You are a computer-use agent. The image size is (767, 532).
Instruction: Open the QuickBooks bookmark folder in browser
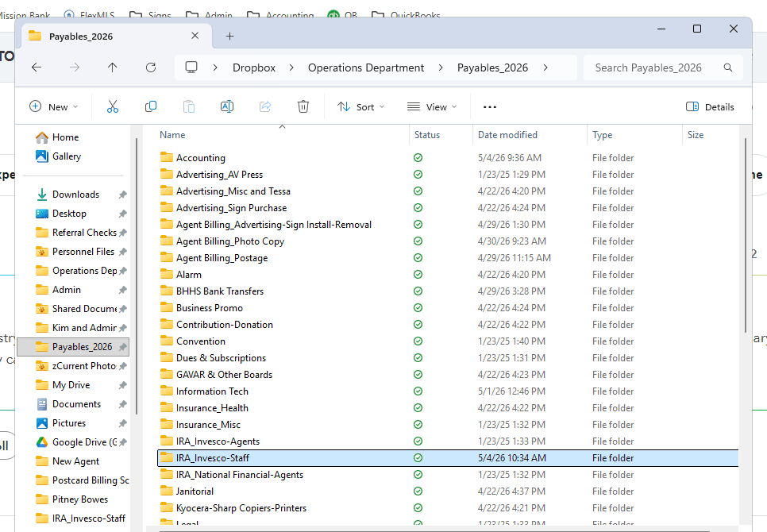[x=406, y=15]
